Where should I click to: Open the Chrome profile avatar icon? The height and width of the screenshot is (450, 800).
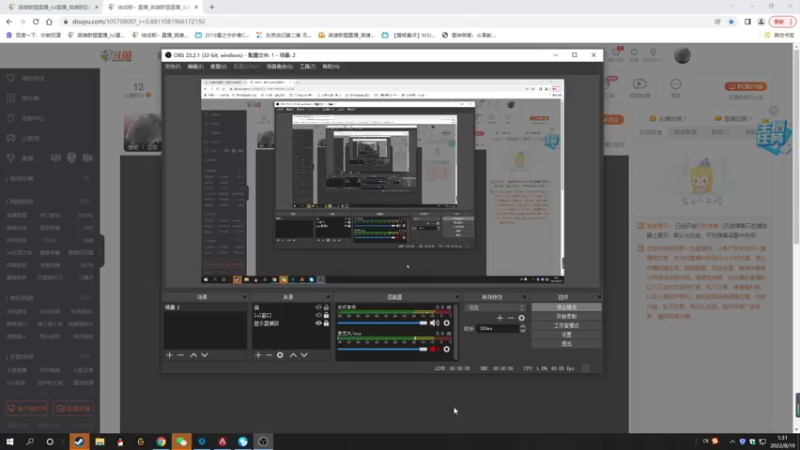coord(761,21)
